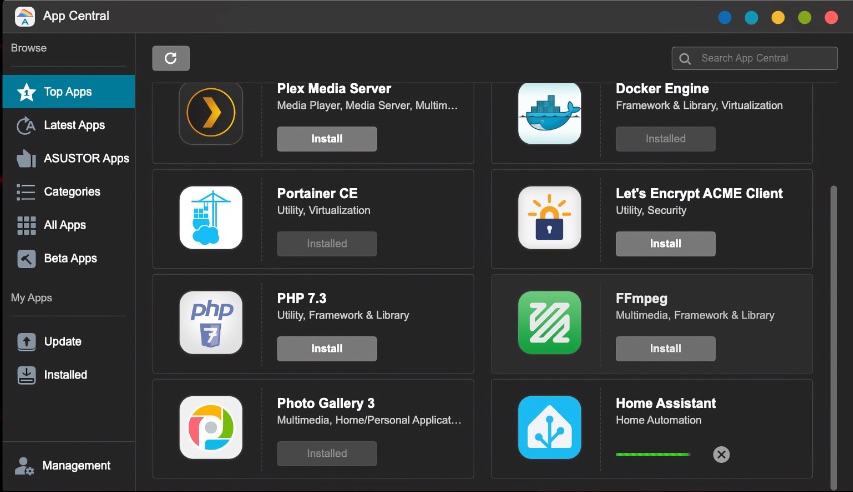The width and height of the screenshot is (853, 492).
Task: Click 'Multimedia, Framework & Library' text under FFmpeg
Action: (695, 316)
